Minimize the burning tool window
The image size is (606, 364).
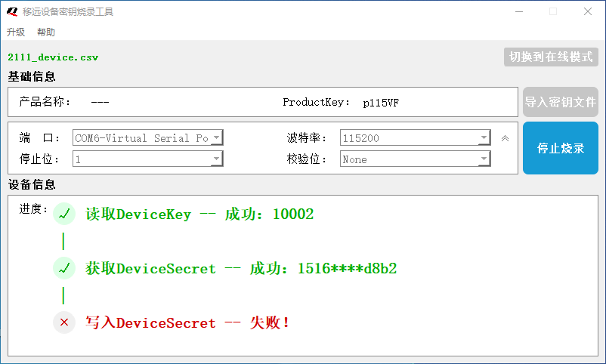pyautogui.click(x=519, y=11)
